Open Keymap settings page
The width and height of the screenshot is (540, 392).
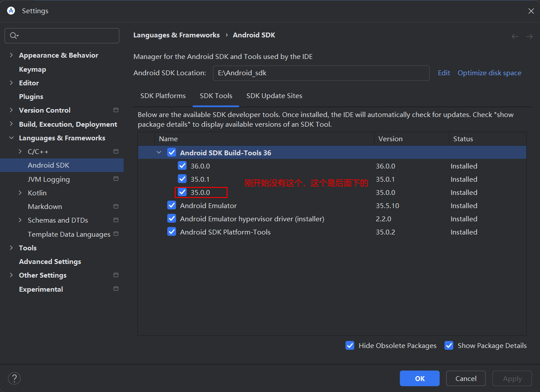[32, 69]
